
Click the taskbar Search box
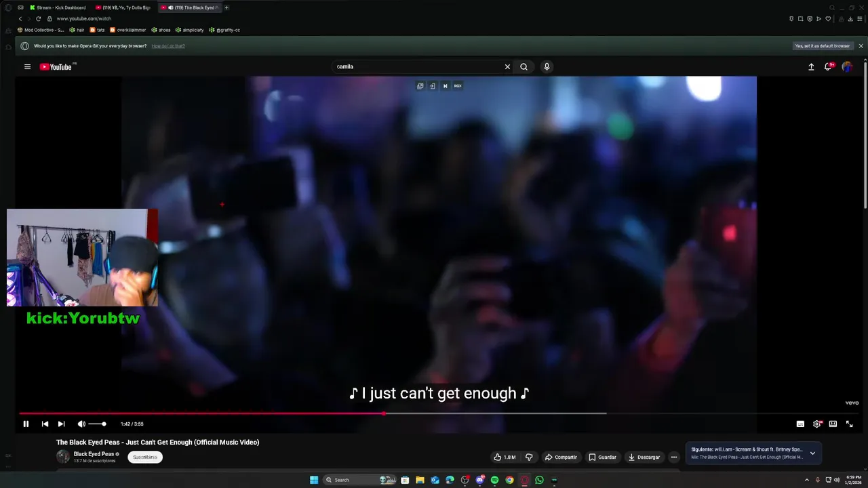click(x=359, y=480)
